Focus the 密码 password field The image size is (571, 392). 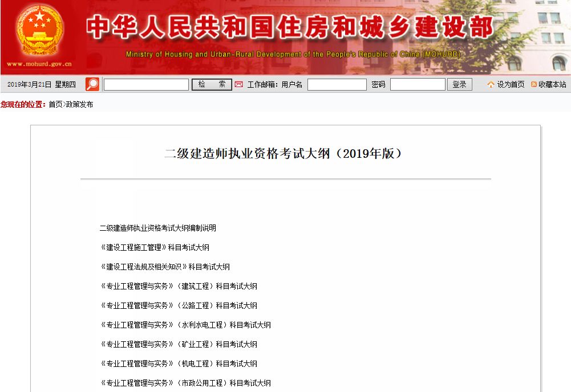click(x=418, y=84)
